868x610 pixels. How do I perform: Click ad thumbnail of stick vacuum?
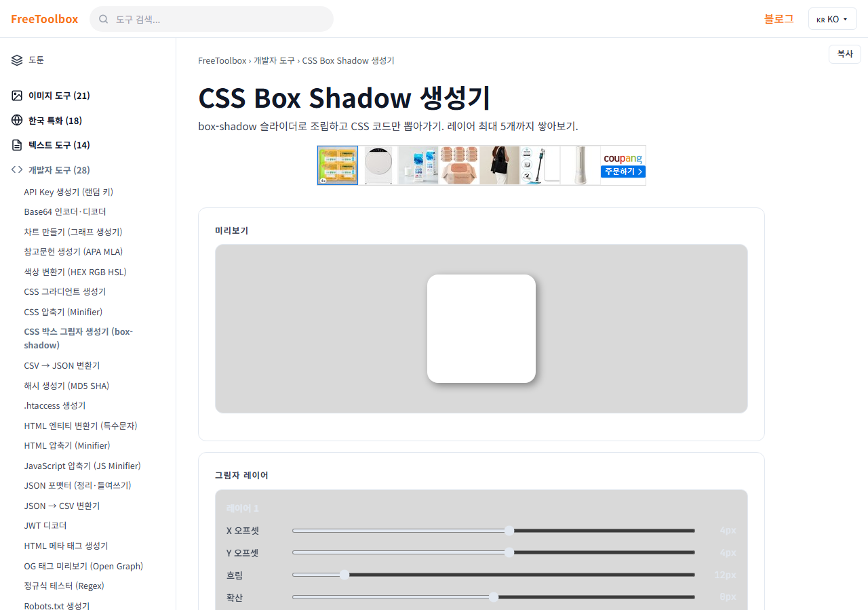(x=540, y=165)
